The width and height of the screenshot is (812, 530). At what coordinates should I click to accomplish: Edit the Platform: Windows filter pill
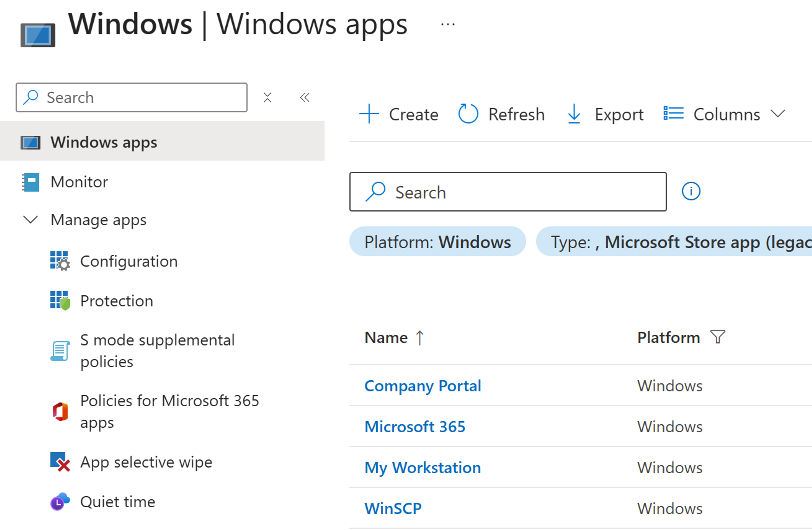click(x=437, y=242)
